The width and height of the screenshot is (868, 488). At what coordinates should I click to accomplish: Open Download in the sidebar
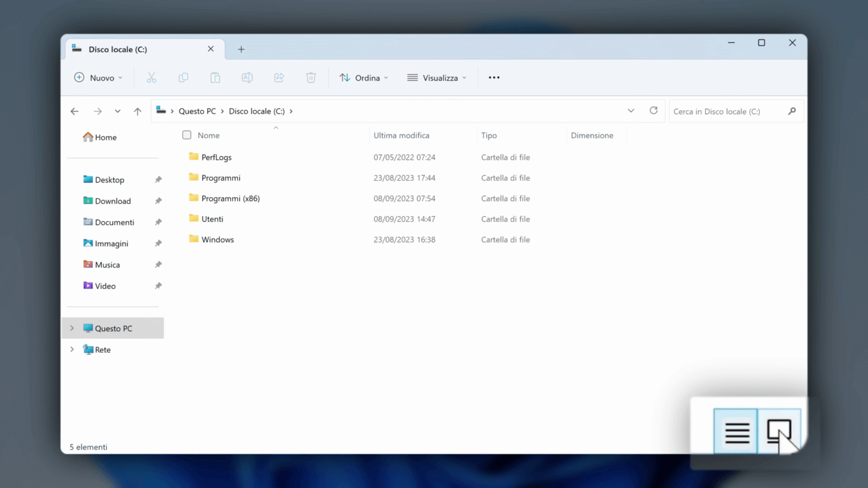click(107, 201)
